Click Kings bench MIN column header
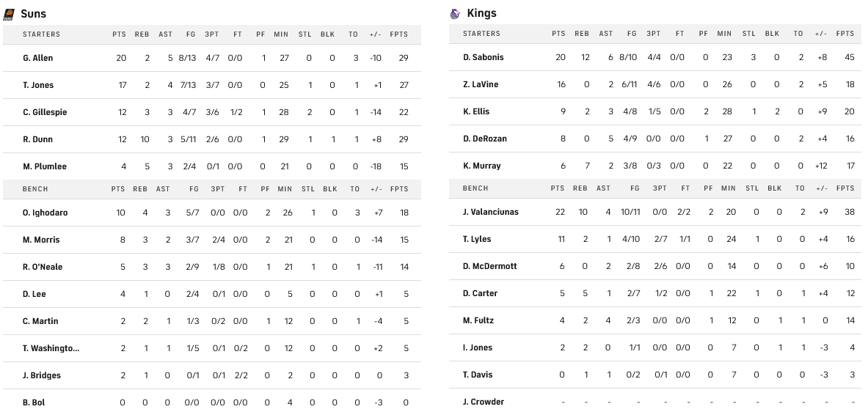This screenshot has width=868, height=412. (728, 188)
